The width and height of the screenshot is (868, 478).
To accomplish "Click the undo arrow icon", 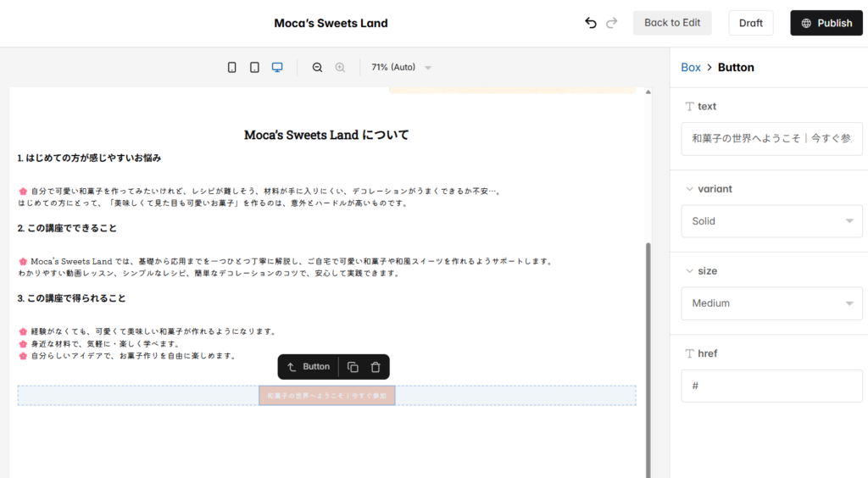I will pos(591,23).
